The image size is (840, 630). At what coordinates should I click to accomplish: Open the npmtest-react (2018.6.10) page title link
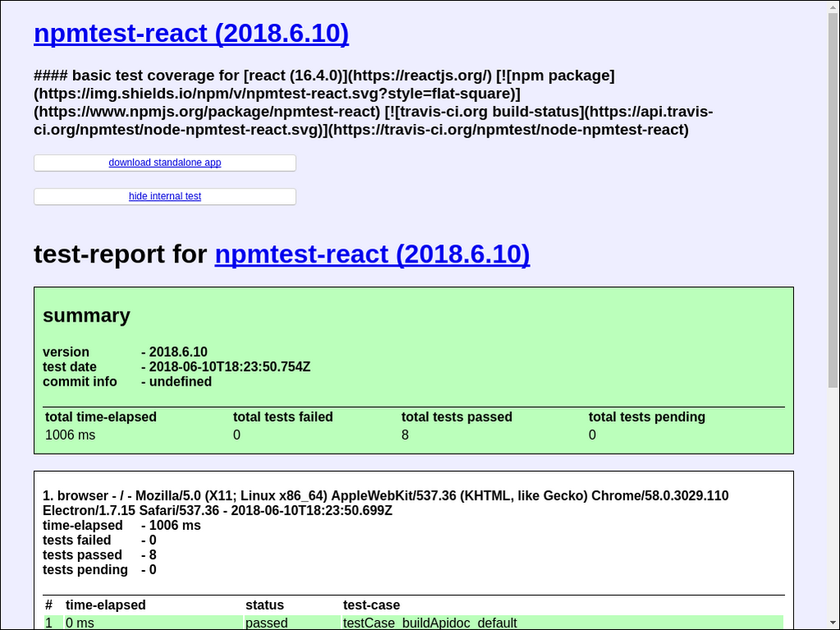click(191, 33)
